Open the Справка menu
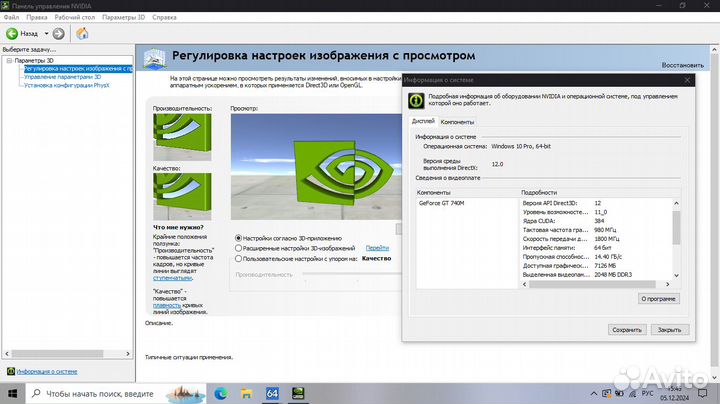Screen dimensions: 720x404 click(164, 17)
